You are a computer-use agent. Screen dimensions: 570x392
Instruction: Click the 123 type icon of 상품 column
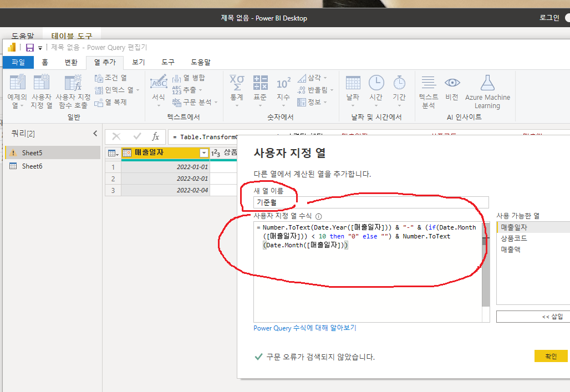(x=216, y=153)
